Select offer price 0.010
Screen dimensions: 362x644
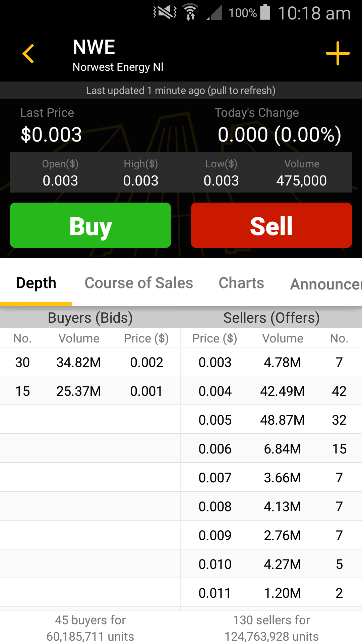[x=215, y=564]
